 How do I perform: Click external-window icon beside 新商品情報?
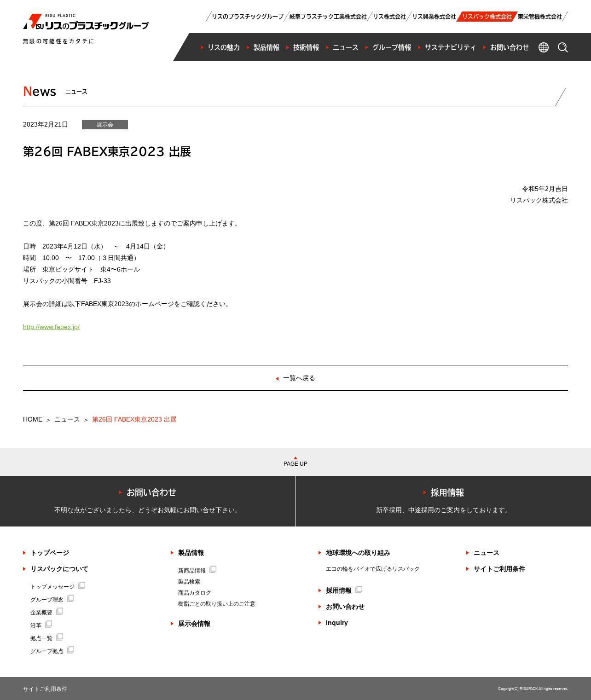point(213,569)
